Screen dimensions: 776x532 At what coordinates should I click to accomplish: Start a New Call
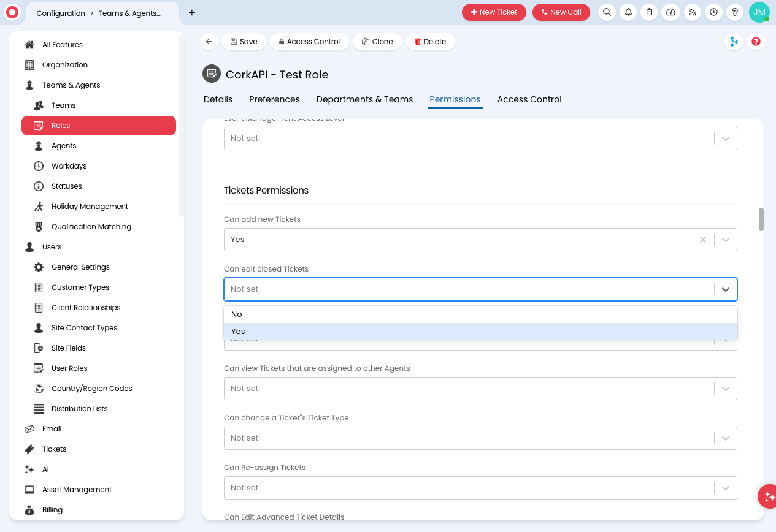[561, 12]
